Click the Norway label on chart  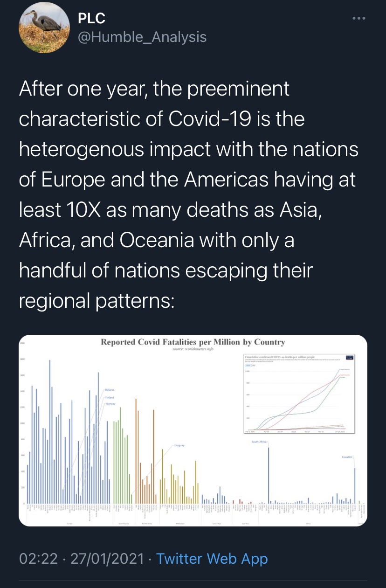coord(110,403)
